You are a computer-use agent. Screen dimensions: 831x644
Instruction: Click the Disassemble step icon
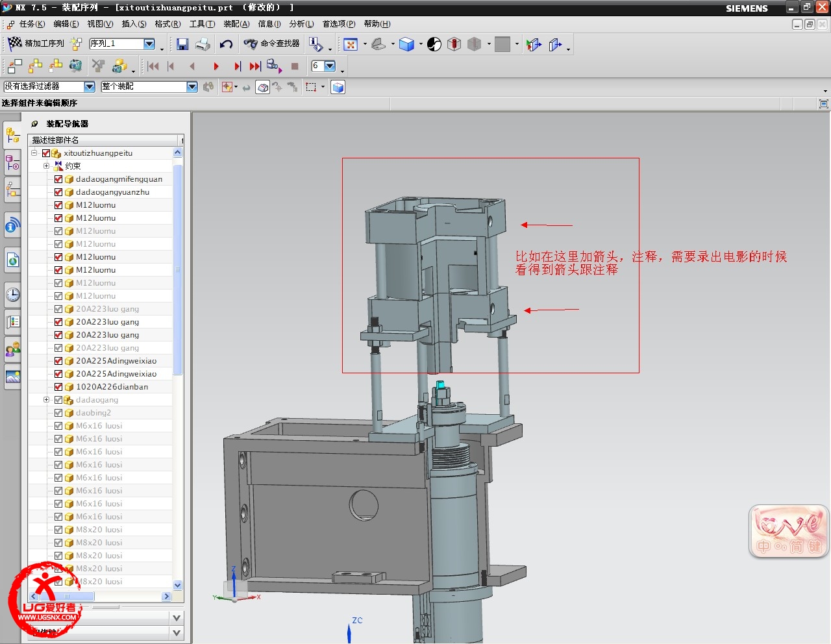[x=56, y=66]
